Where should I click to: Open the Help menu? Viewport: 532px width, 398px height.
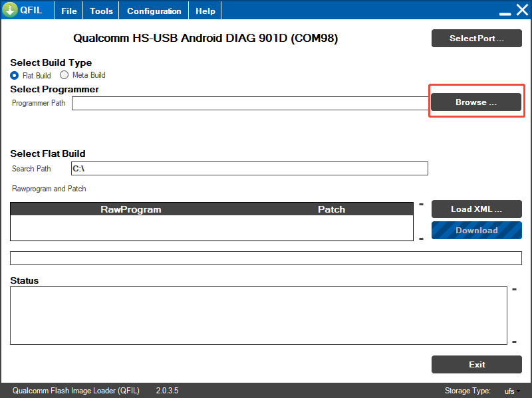tap(205, 11)
